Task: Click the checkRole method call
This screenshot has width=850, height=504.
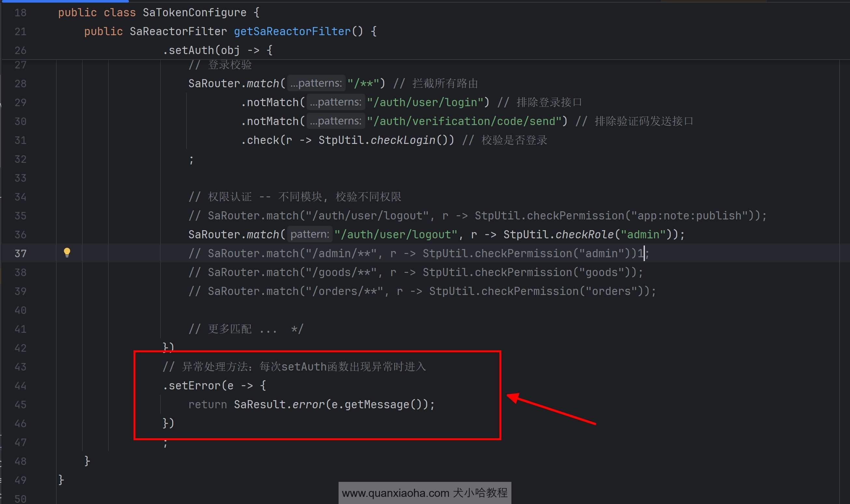Action: [x=584, y=235]
